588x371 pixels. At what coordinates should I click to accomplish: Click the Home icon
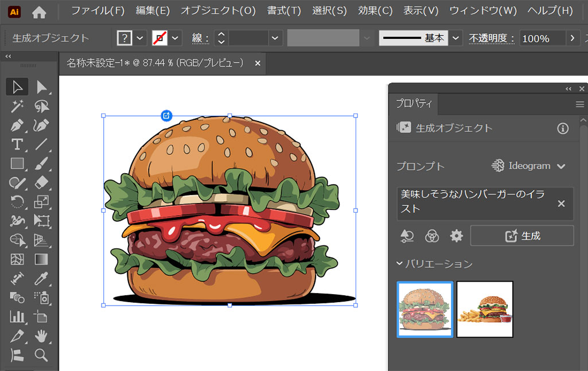tap(39, 11)
